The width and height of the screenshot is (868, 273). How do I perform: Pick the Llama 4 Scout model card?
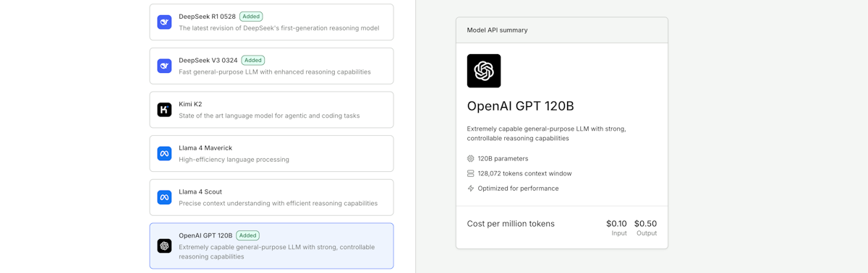[272, 197]
